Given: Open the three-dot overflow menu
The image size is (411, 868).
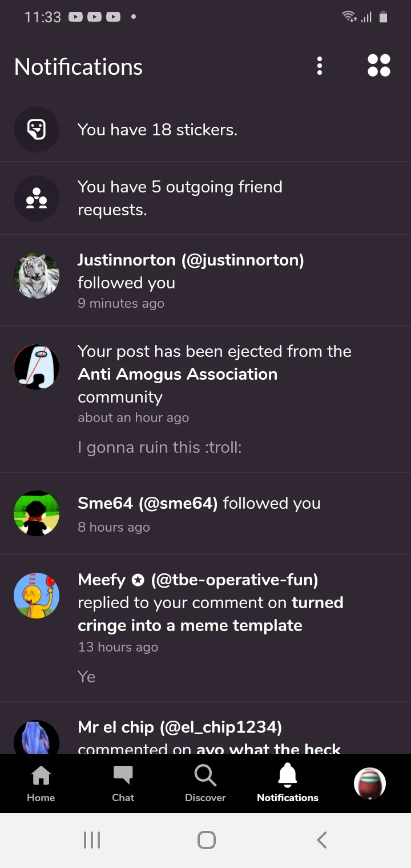Looking at the screenshot, I should tap(320, 66).
